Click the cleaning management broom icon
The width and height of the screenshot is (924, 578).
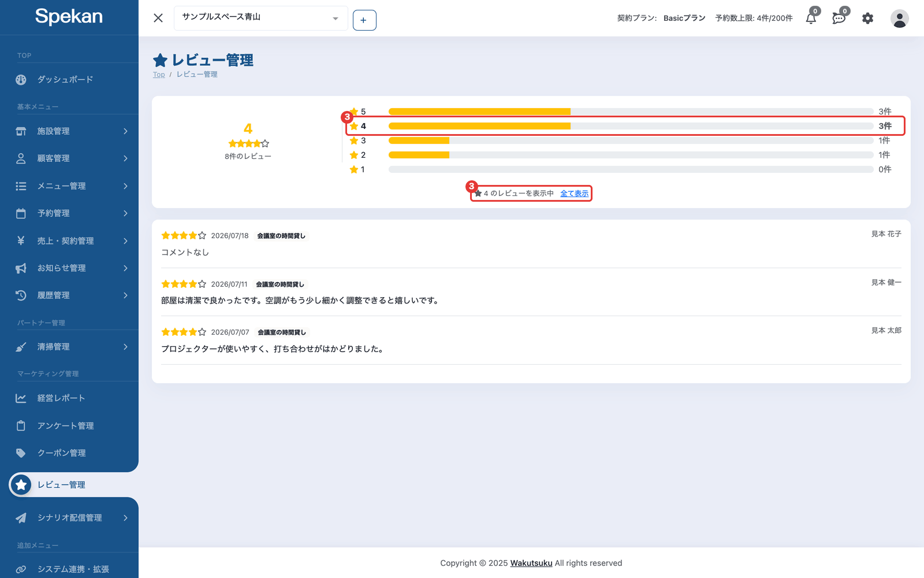(21, 347)
